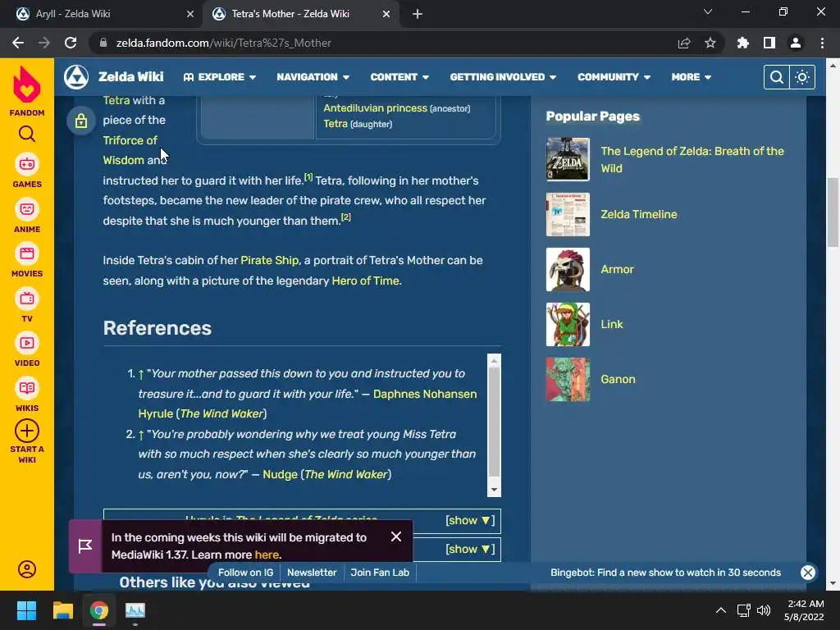Bookmark this page with the star icon
Screen dimensions: 840x630
[710, 43]
